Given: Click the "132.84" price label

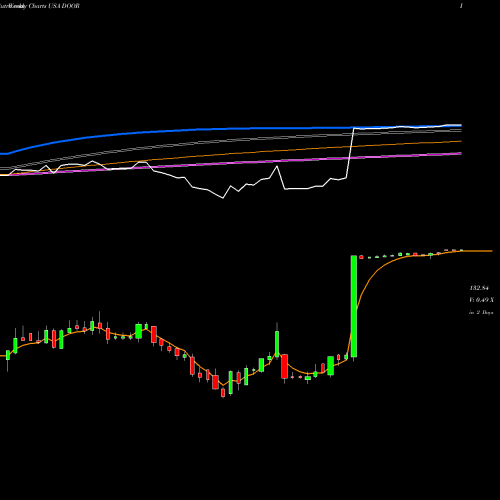Looking at the screenshot, I should point(479,288).
